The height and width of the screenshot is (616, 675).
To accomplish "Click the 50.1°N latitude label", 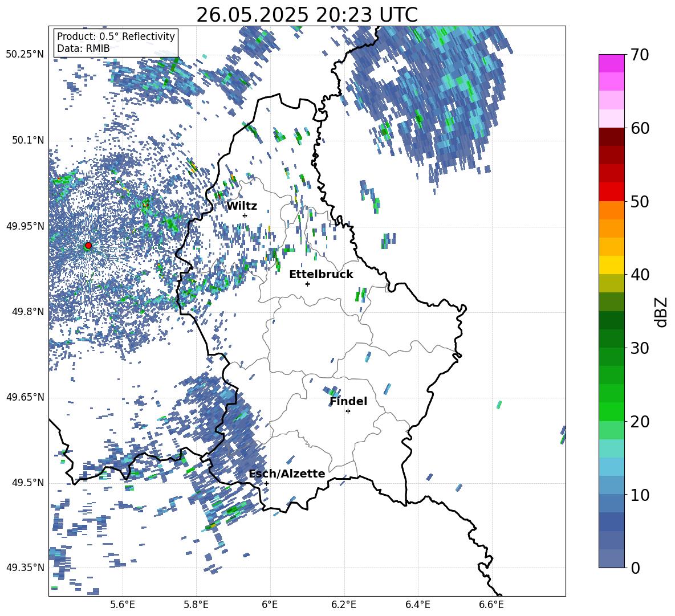I will coord(27,140).
